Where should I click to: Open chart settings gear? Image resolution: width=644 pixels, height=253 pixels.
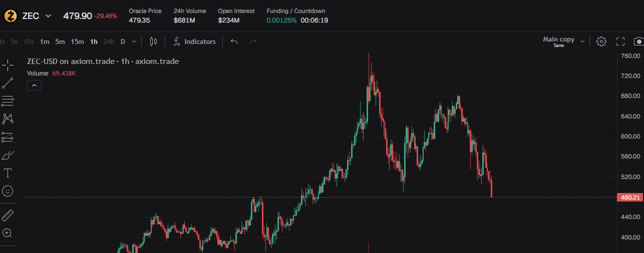602,42
